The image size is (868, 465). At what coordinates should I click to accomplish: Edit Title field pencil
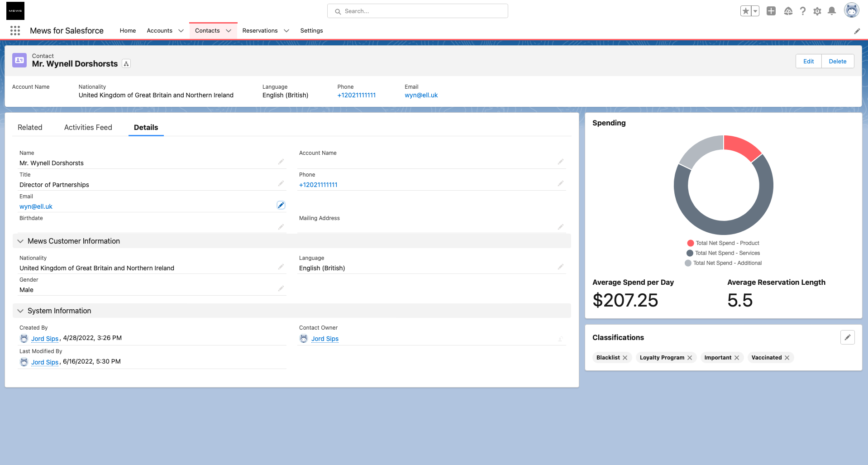281,183
